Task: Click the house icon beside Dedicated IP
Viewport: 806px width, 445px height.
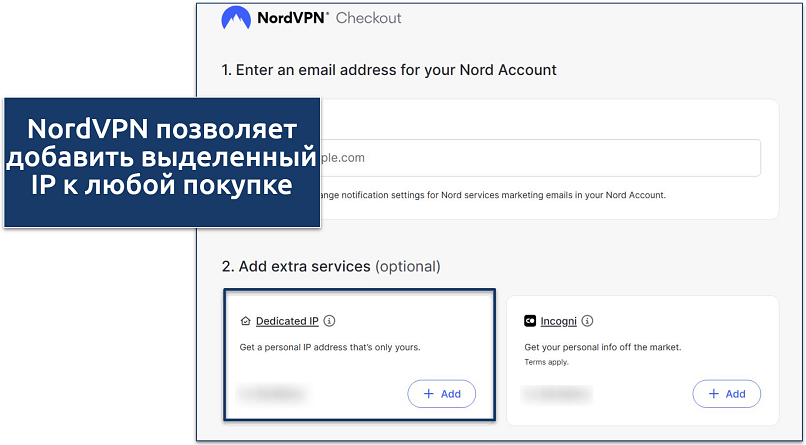Action: pos(246,322)
